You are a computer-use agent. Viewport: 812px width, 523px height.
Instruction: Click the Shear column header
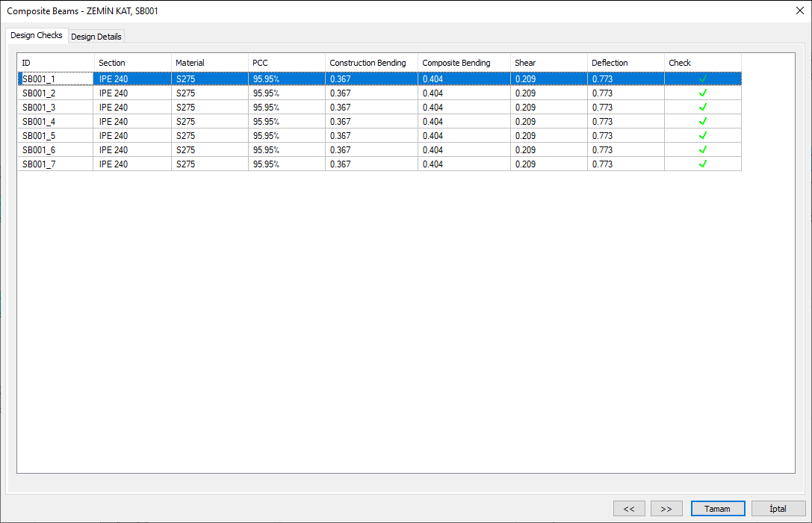tap(548, 63)
